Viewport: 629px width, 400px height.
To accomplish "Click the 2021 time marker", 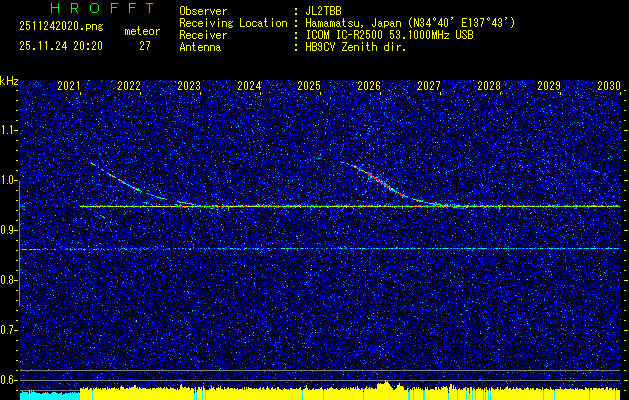I will click(69, 87).
